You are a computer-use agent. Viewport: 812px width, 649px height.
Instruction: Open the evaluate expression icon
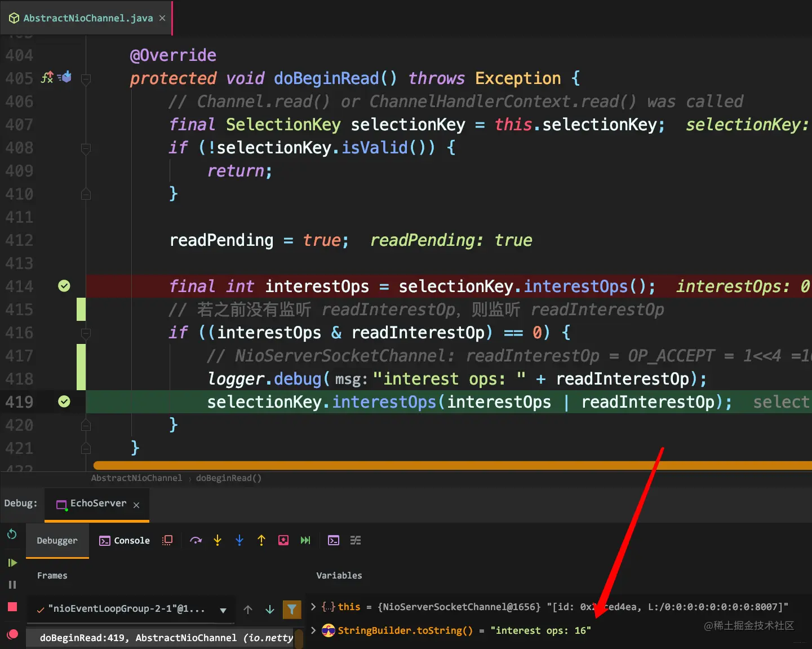point(334,540)
